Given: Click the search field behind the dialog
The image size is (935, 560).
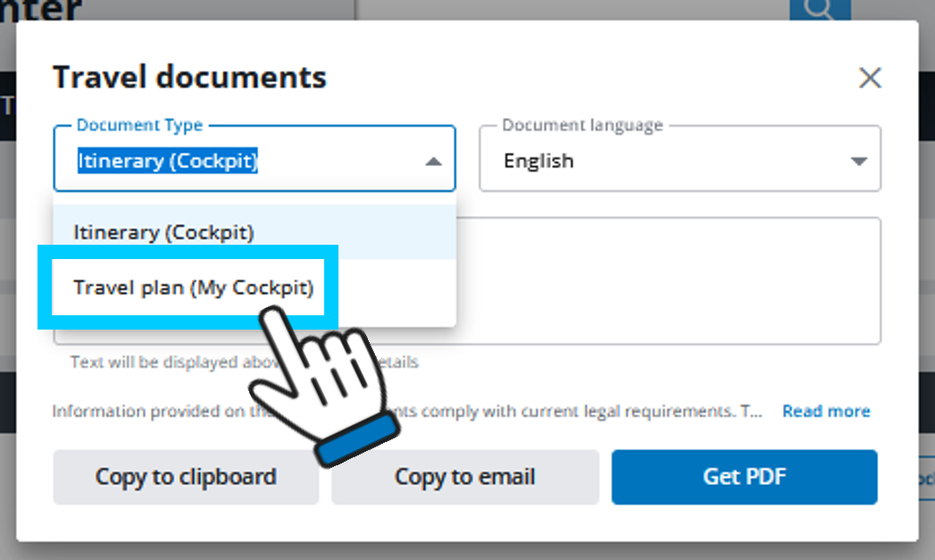Looking at the screenshot, I should click(572, 10).
